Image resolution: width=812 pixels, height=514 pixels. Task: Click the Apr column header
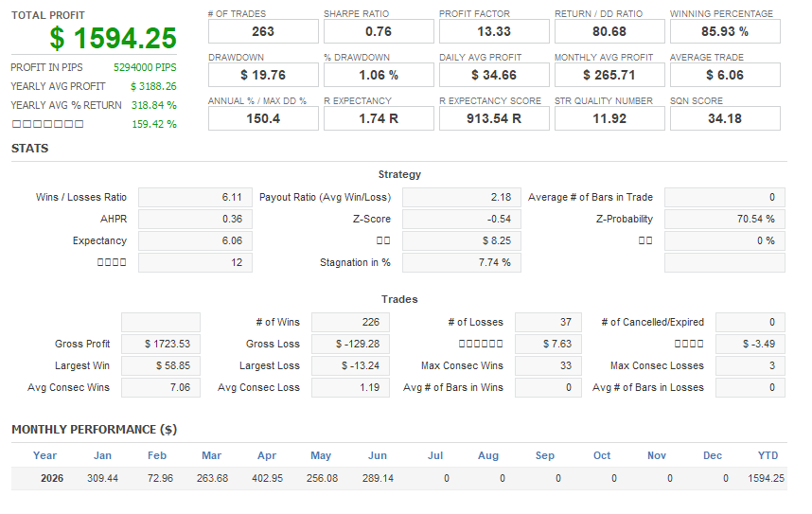click(267, 455)
